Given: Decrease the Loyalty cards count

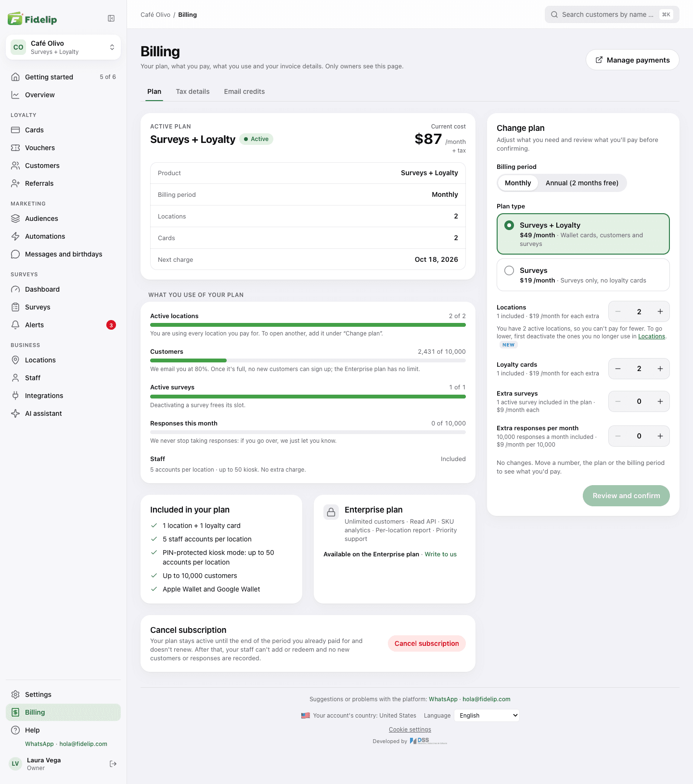Looking at the screenshot, I should pos(618,369).
